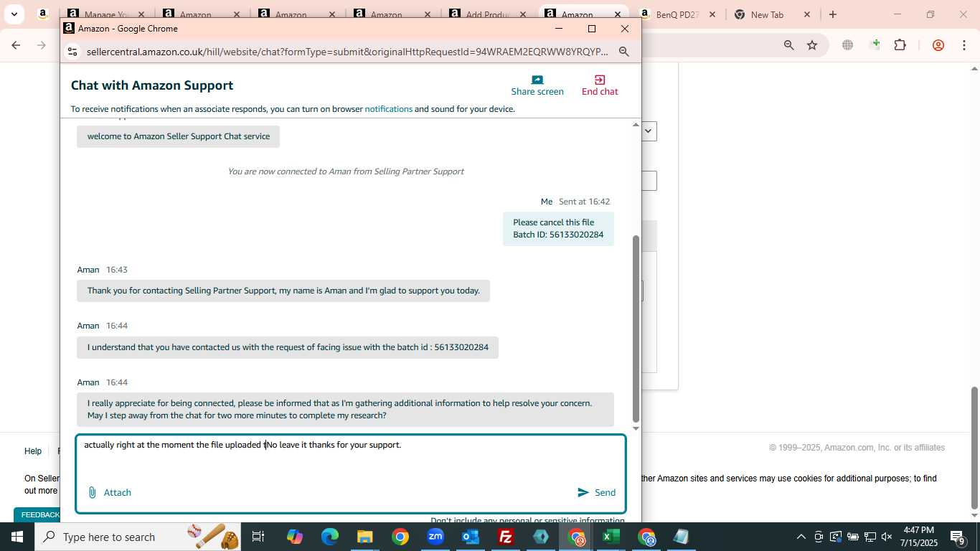Screen dimensions: 980x551
Task: Click message with Batch ID: 56133020284
Action: click(x=558, y=229)
